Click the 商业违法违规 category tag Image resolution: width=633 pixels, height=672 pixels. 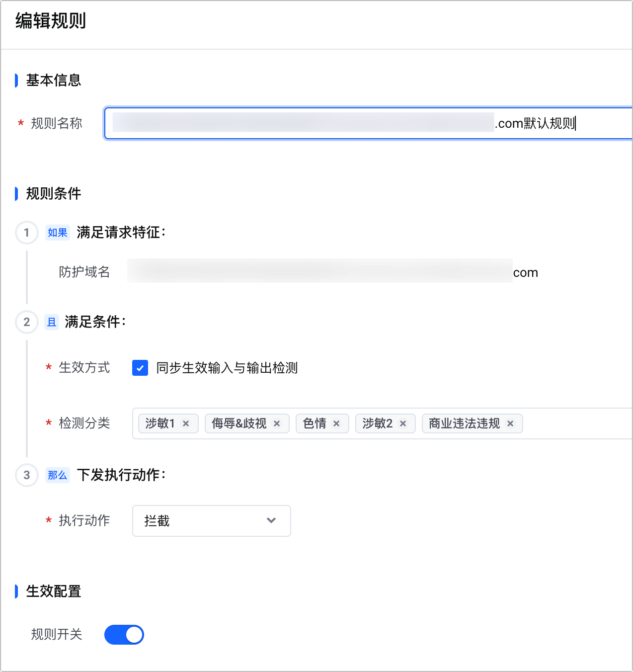point(465,423)
